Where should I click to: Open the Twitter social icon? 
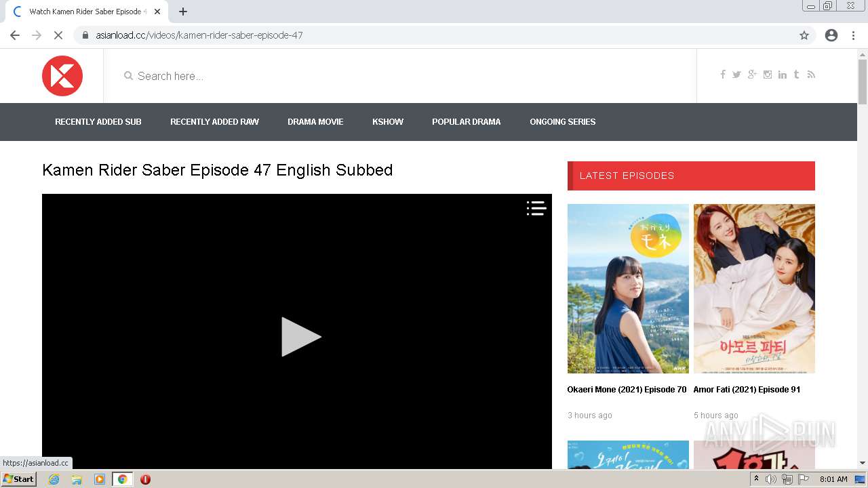pyautogui.click(x=736, y=75)
